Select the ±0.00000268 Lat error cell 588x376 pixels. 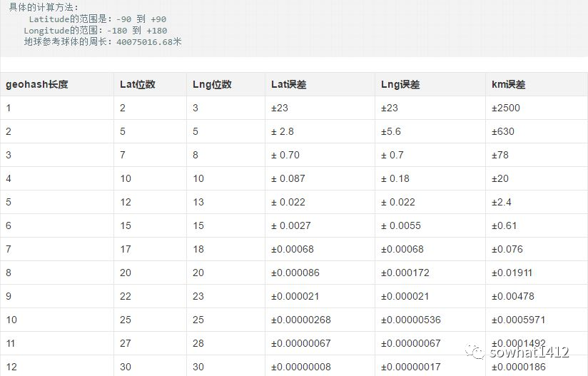coord(301,320)
